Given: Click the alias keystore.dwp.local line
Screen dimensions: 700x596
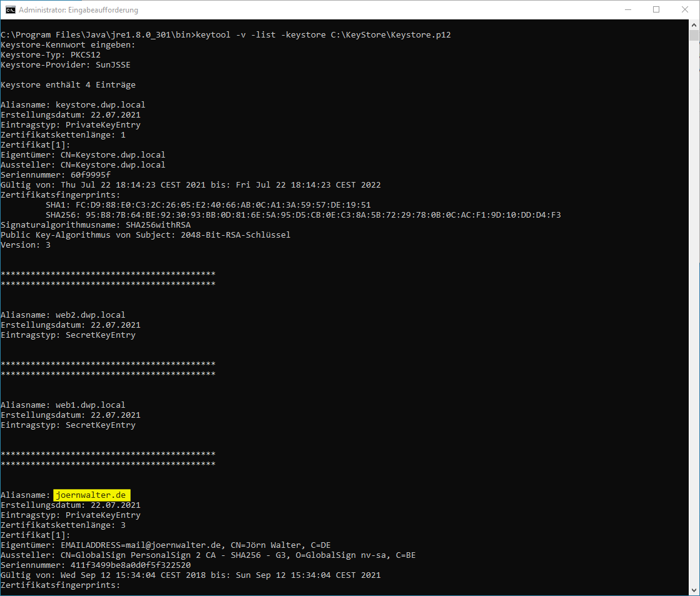Looking at the screenshot, I should pyautogui.click(x=73, y=104).
